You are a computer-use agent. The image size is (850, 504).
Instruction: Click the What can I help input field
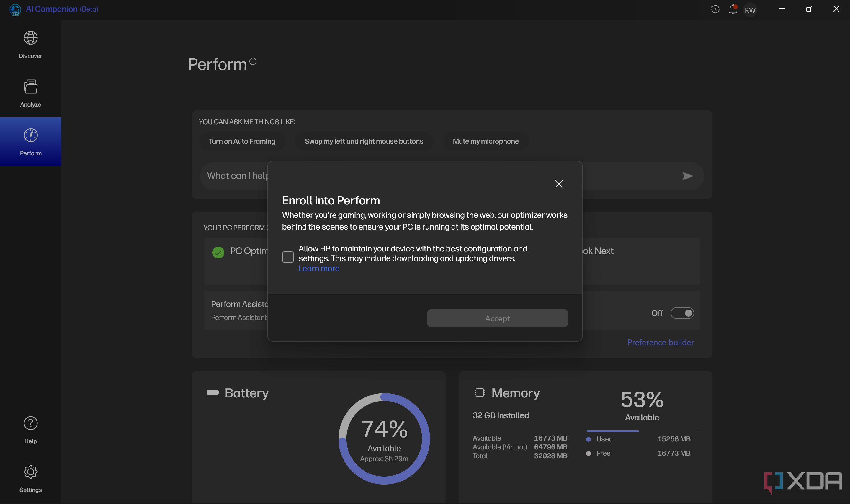point(452,176)
